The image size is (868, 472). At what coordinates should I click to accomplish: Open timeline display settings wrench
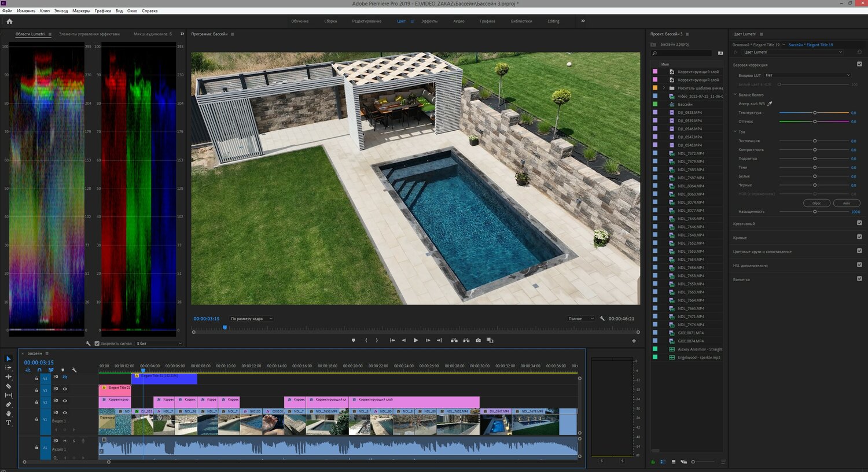pyautogui.click(x=74, y=370)
